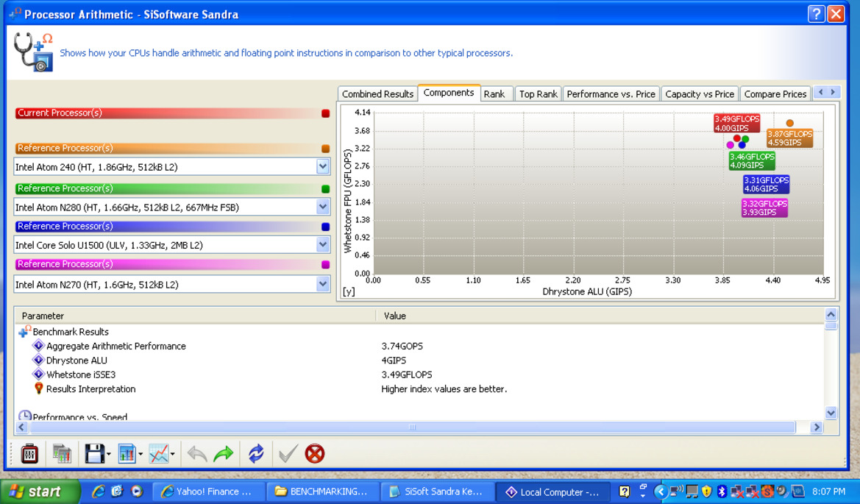860x504 pixels.
Task: Click the stethoscope module icon
Action: click(x=33, y=52)
